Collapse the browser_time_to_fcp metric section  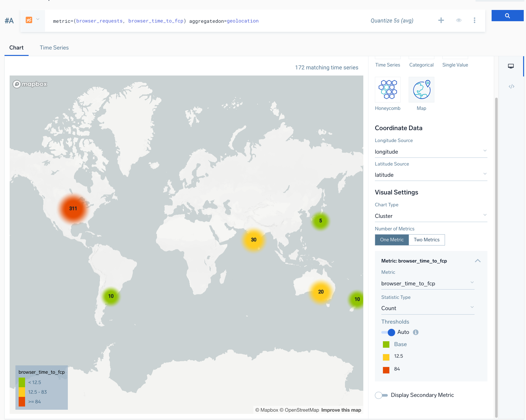click(478, 261)
